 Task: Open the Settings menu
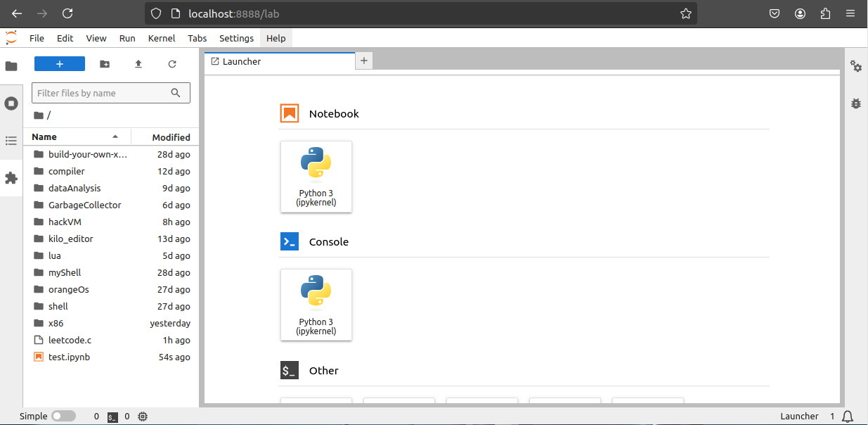coord(236,38)
